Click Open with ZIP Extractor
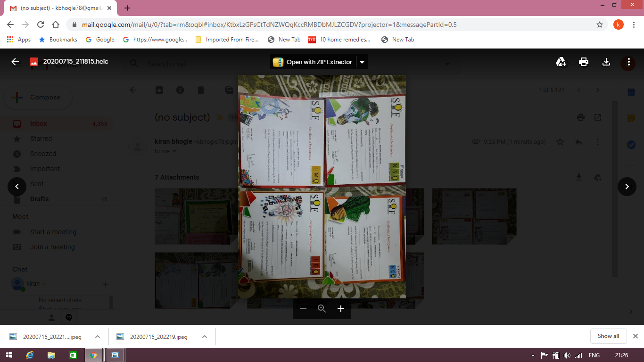This screenshot has width=644, height=362. point(313,62)
